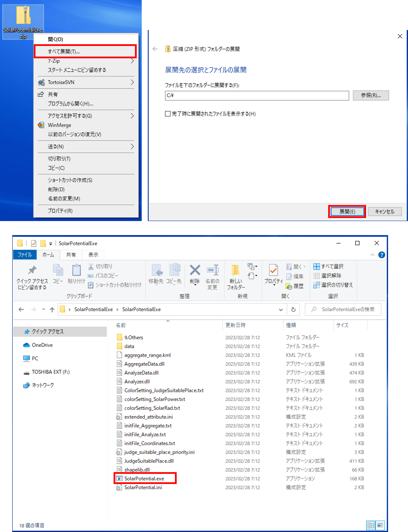This screenshot has height=532, width=408.
Task: Click the refresh button beside address bar
Action: [x=293, y=309]
